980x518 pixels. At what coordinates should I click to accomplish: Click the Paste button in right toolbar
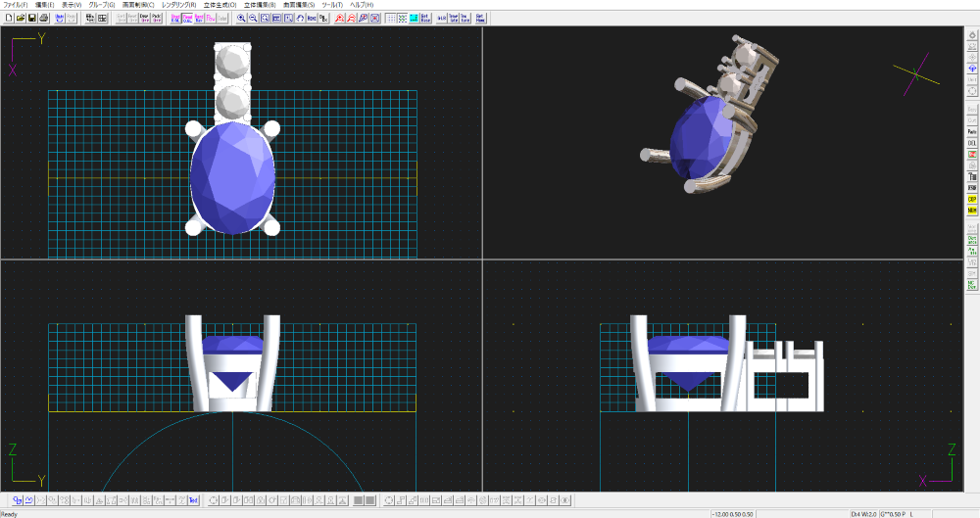pyautogui.click(x=971, y=131)
